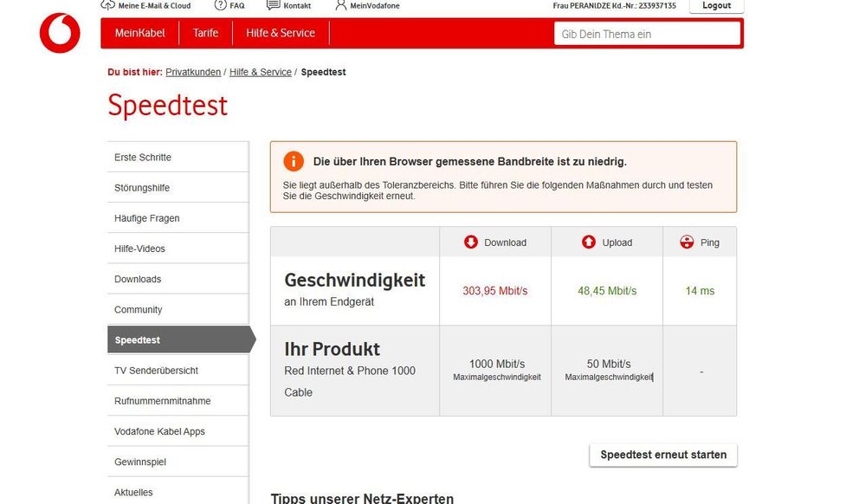Select Downloads in the sidebar
865x504 pixels.
click(178, 279)
